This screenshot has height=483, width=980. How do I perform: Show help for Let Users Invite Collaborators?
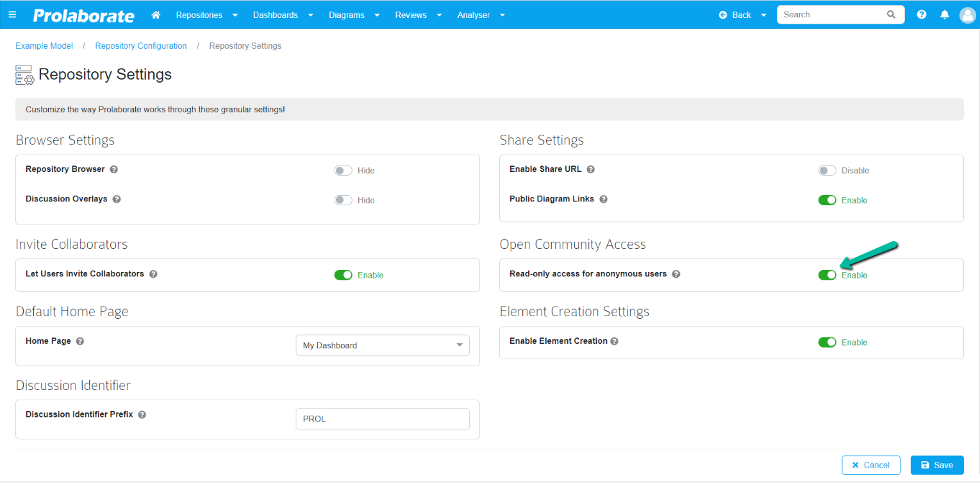pyautogui.click(x=153, y=274)
